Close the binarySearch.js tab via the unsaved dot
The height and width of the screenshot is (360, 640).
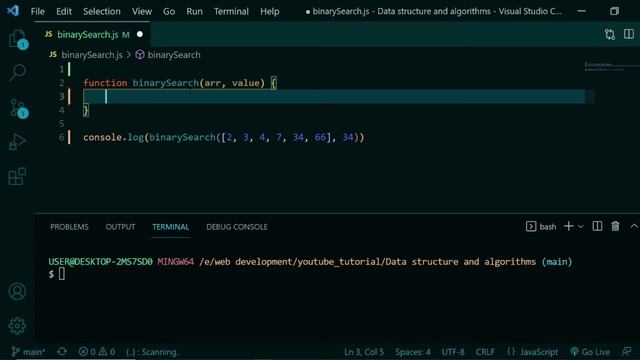(x=140, y=34)
